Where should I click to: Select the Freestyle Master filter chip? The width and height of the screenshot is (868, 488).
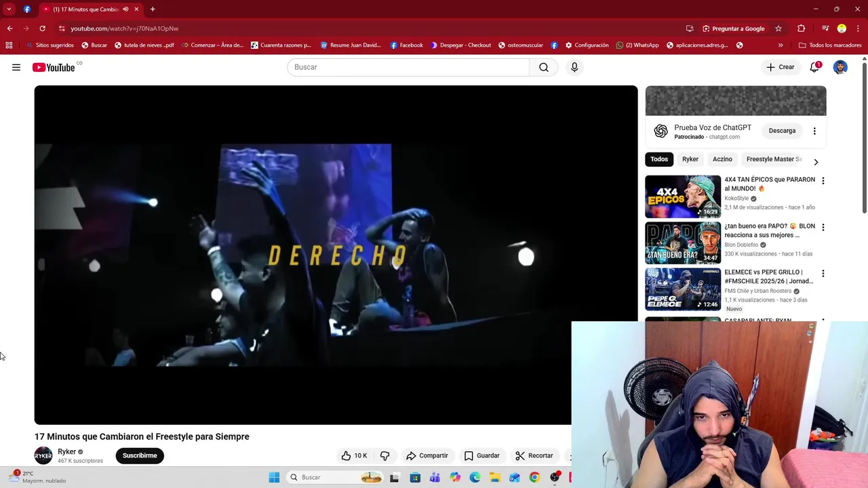pyautogui.click(x=774, y=159)
